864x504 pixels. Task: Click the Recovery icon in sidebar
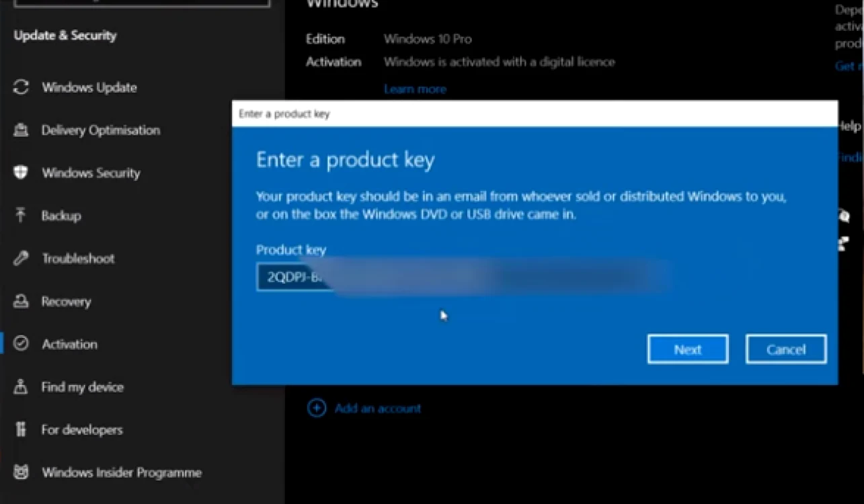[21, 301]
